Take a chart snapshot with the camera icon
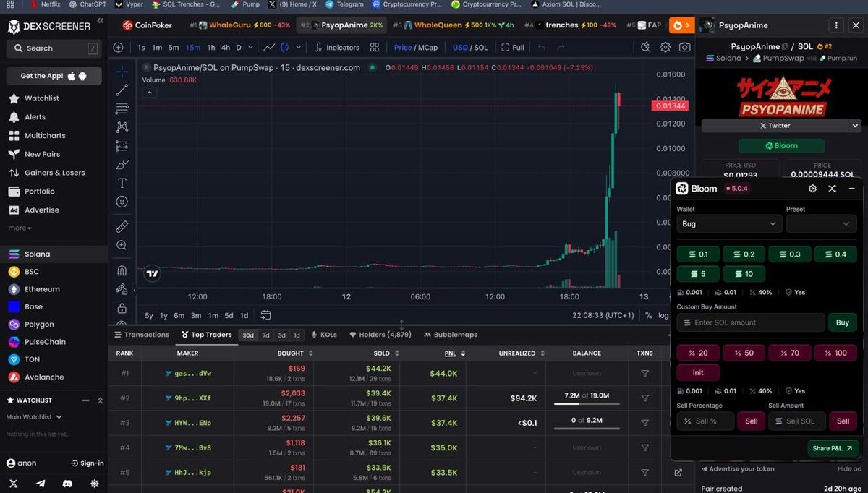 pos(685,48)
